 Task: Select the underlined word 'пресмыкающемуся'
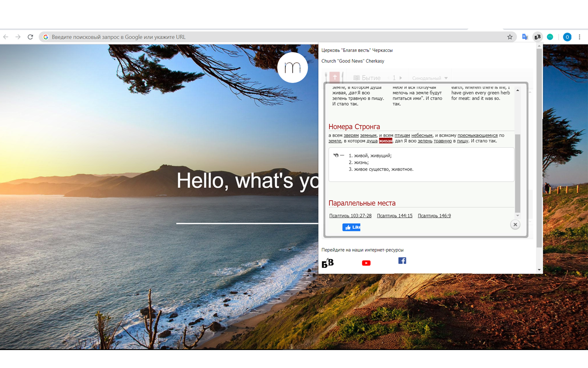coord(477,135)
